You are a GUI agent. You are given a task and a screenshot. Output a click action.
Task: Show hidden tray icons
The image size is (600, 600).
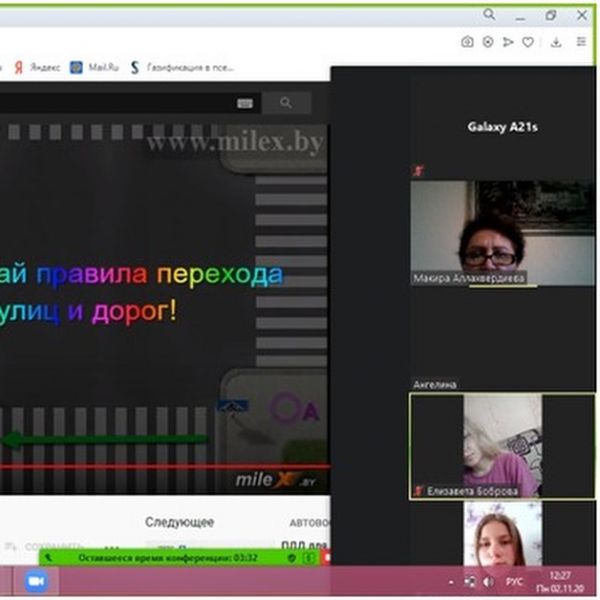pyautogui.click(x=451, y=582)
